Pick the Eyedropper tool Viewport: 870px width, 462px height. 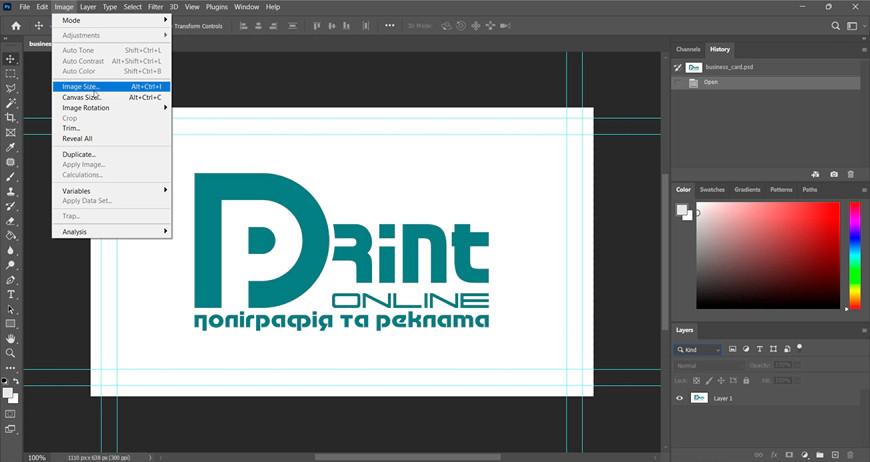tap(11, 147)
